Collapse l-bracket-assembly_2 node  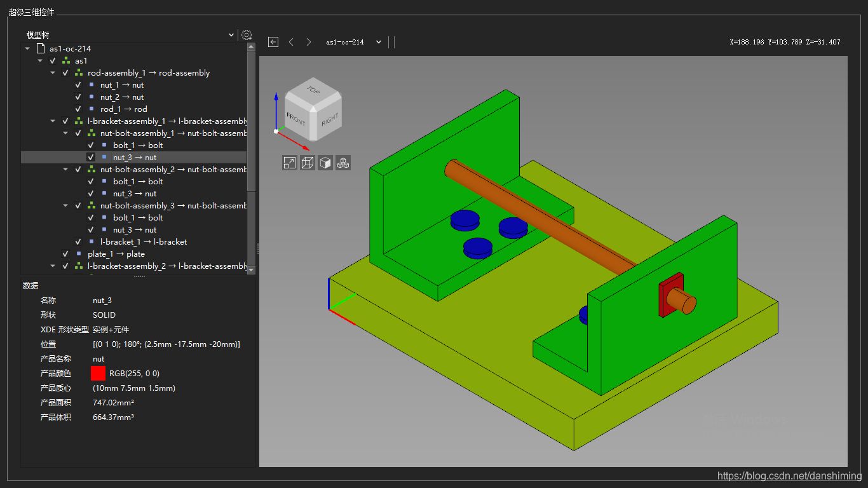pyautogui.click(x=53, y=266)
